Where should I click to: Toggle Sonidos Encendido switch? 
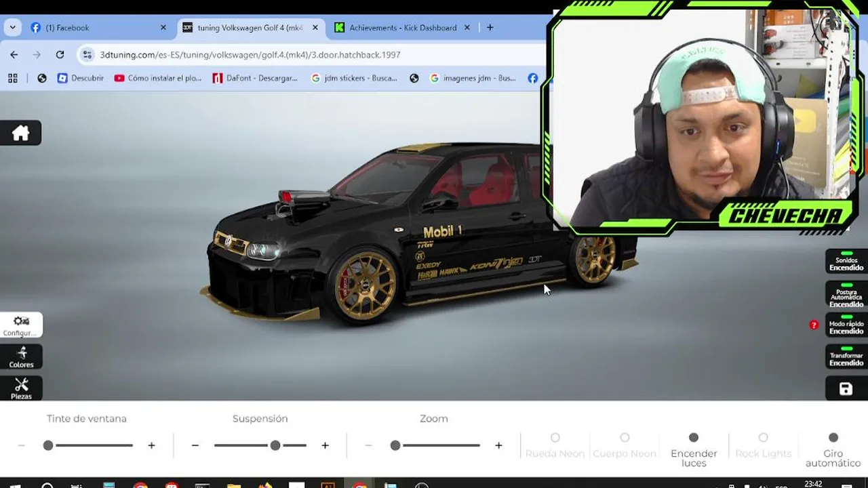pyautogui.click(x=846, y=261)
